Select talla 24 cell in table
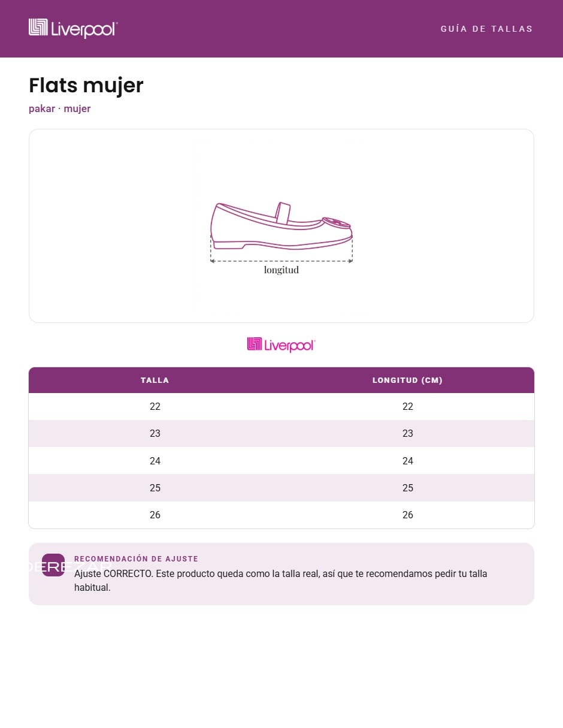This screenshot has height=728, width=563. tap(155, 461)
